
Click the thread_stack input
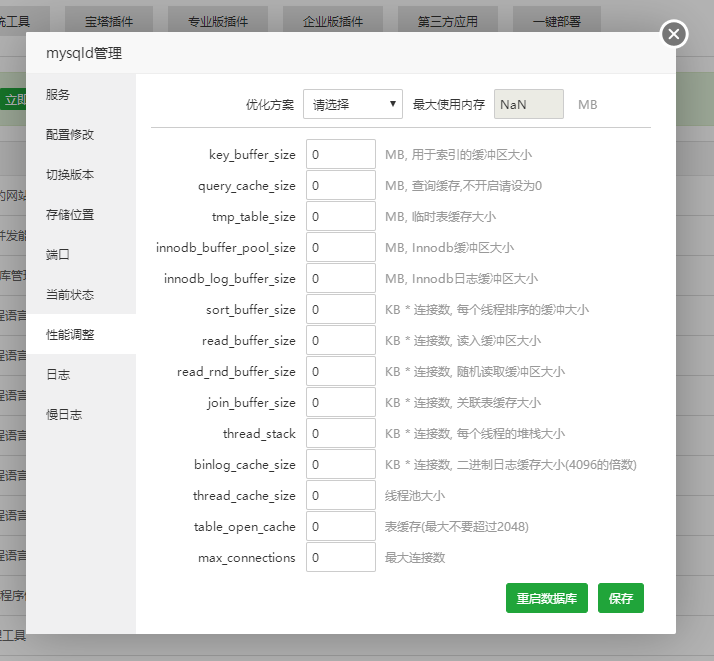341,433
